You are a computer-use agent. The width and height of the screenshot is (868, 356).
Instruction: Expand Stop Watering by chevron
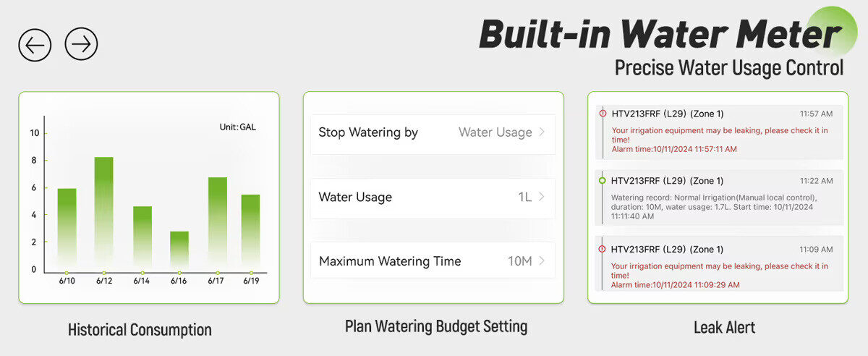click(542, 132)
